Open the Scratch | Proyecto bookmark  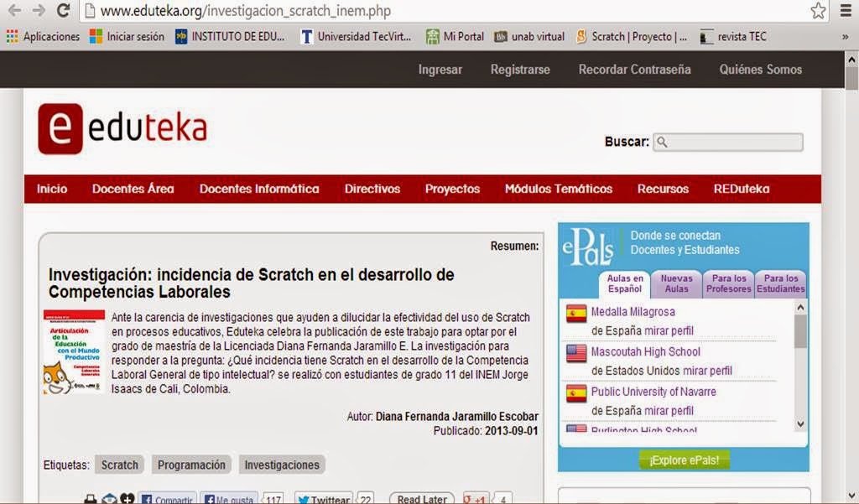632,37
